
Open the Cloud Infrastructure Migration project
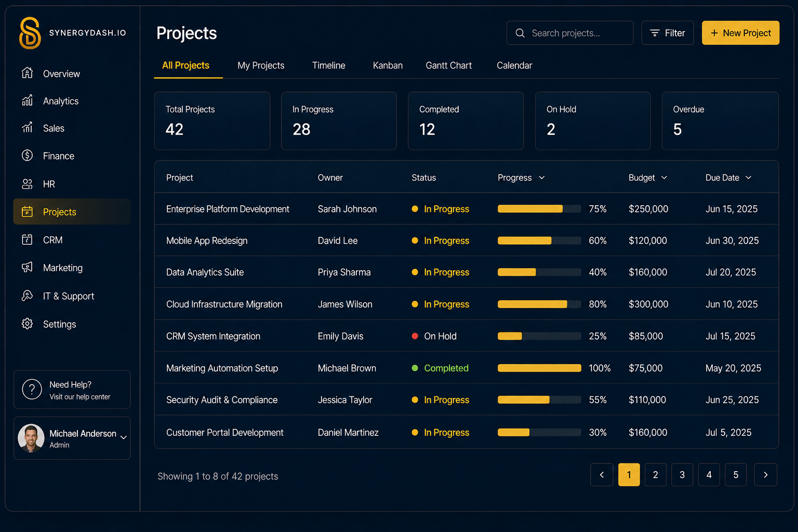pos(224,304)
